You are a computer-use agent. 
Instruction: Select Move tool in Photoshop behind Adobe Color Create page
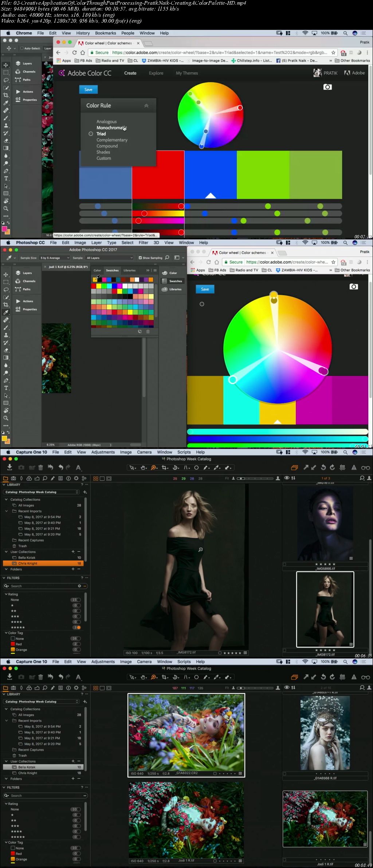tap(6, 65)
